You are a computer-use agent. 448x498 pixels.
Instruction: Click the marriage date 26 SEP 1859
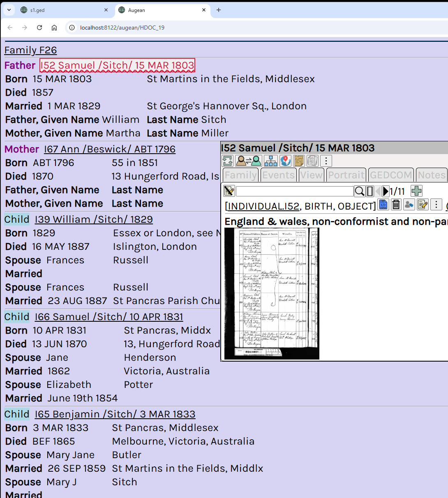(77, 468)
